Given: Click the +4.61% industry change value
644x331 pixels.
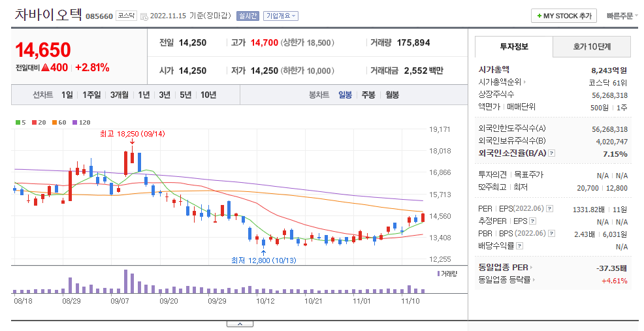Looking at the screenshot, I should (x=615, y=281).
